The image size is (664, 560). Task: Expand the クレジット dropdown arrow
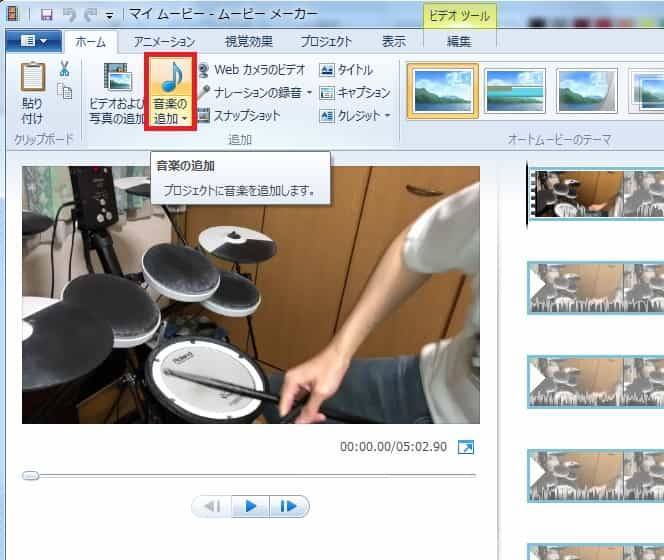(x=387, y=115)
